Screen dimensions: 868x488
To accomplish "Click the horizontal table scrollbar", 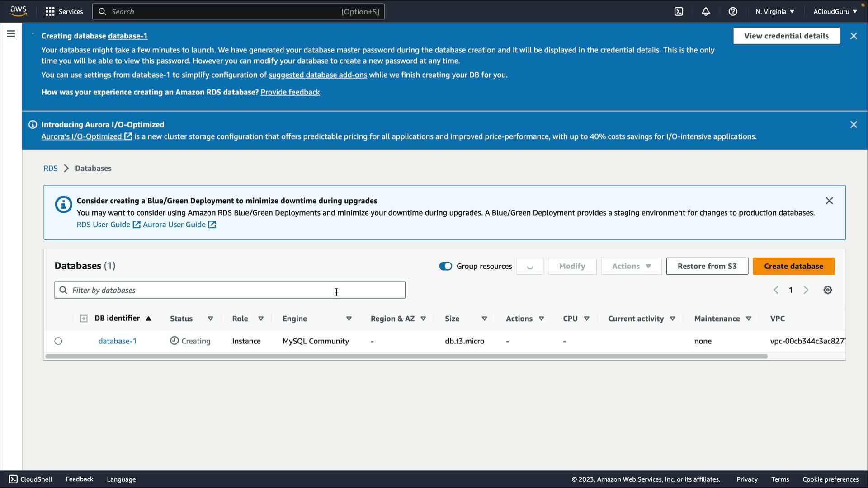I will tap(406, 357).
